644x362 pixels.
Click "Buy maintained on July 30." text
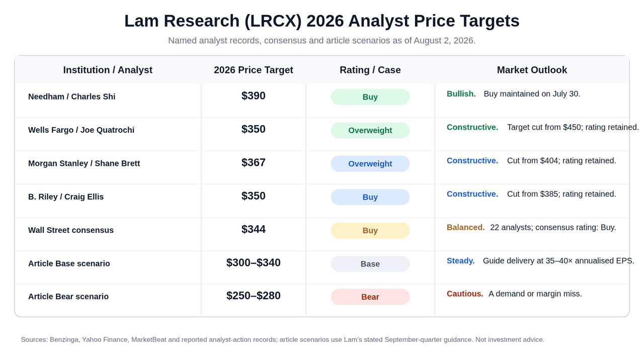coord(532,94)
